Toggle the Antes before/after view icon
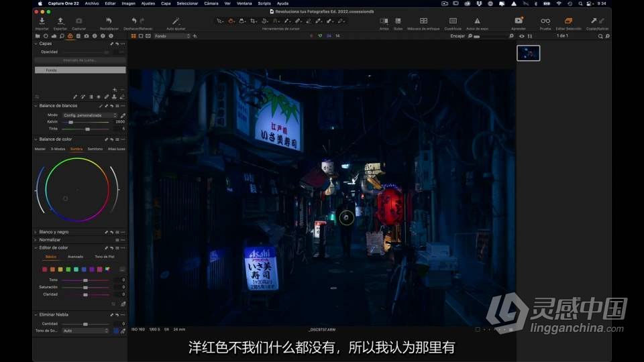 pos(384,21)
